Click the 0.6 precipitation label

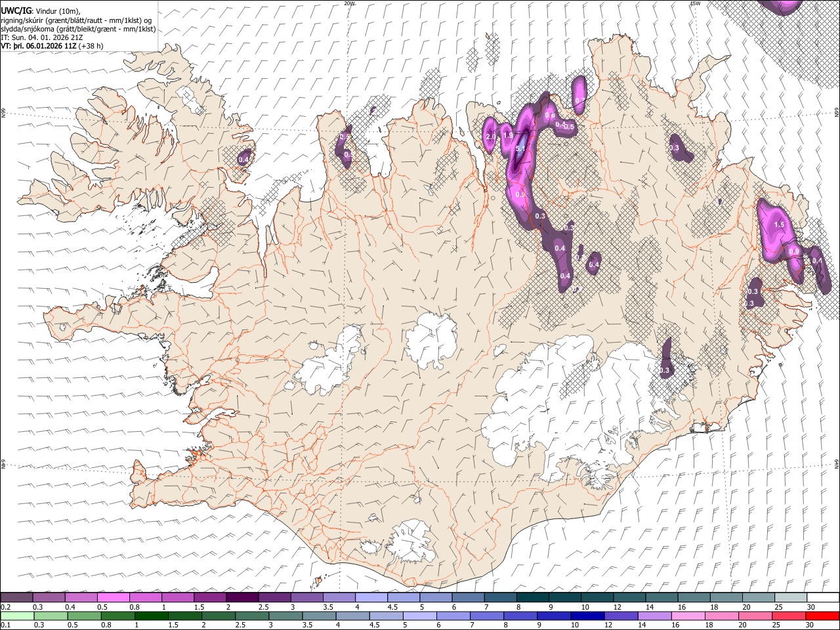coord(550,115)
